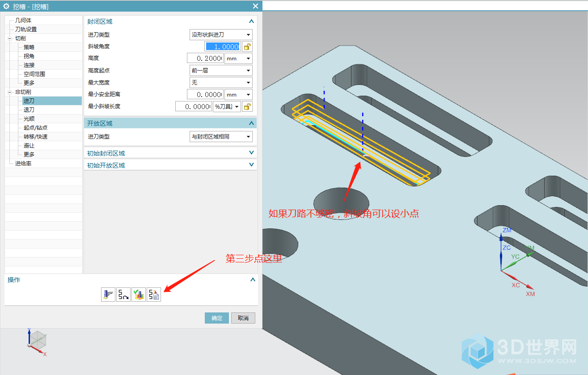Select 避让 in the tree
Screen dimensions: 588x375
[29, 146]
